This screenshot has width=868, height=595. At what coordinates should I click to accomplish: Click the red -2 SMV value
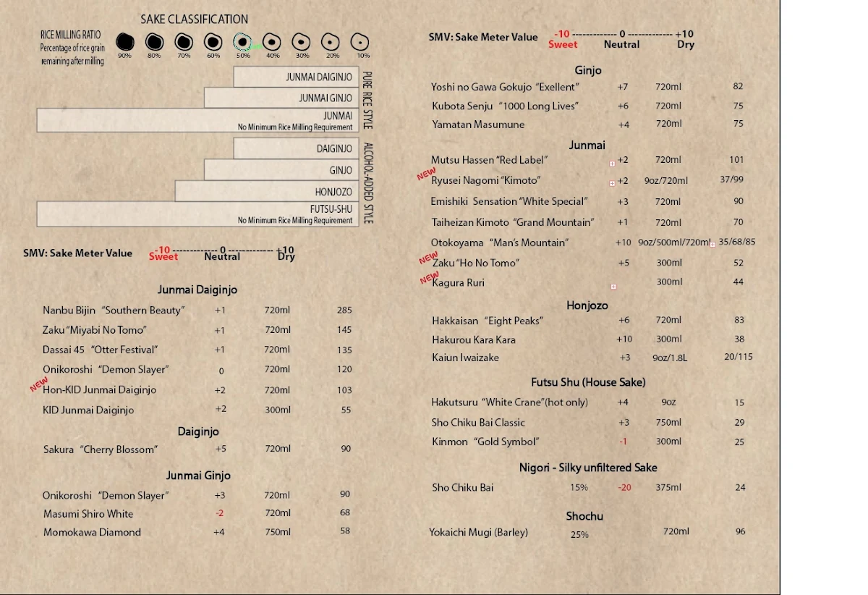click(219, 513)
